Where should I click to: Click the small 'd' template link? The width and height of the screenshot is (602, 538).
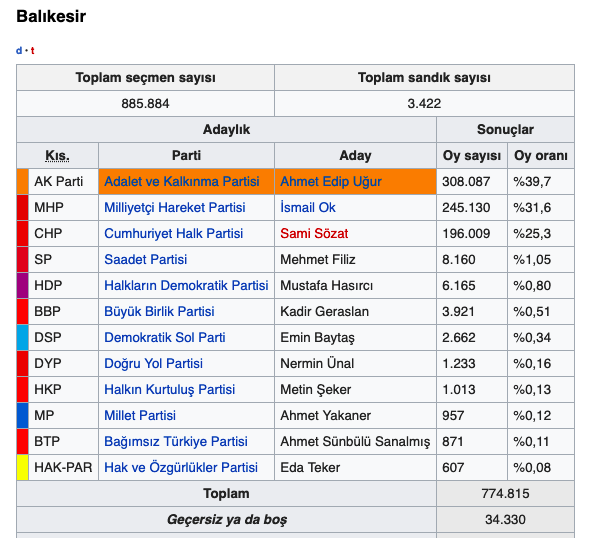click(x=19, y=50)
